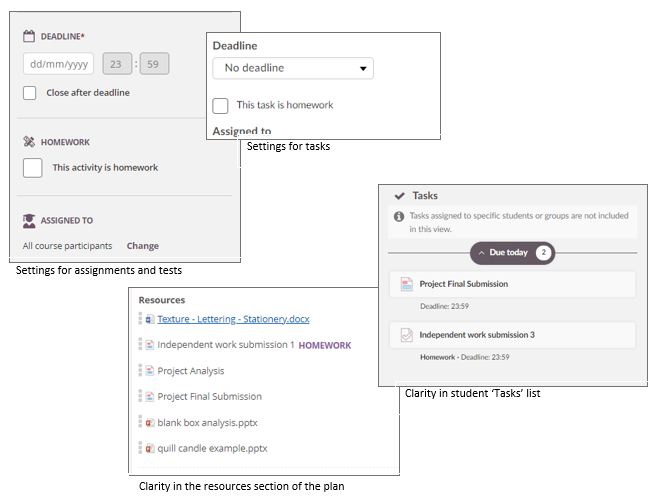The image size is (658, 501).
Task: Click the PowerPoint icon for quill candle example
Action: point(149,449)
